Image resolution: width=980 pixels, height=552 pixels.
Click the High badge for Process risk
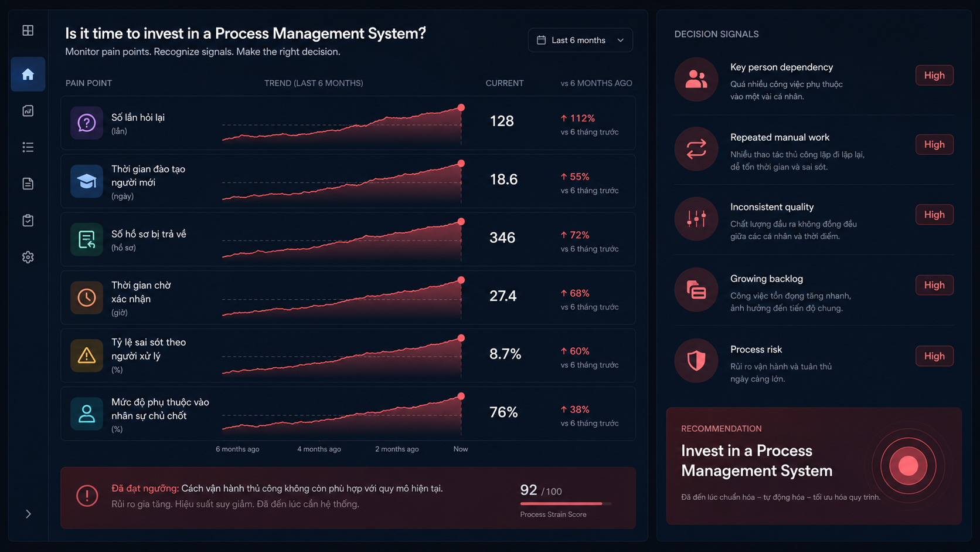(934, 356)
